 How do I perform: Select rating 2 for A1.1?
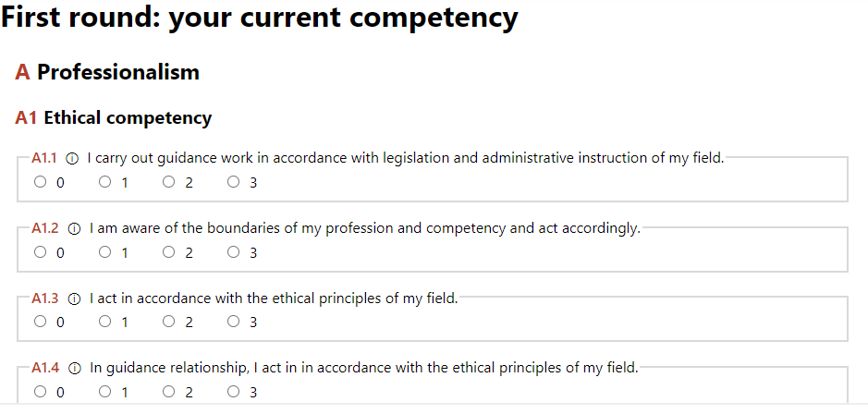click(169, 181)
